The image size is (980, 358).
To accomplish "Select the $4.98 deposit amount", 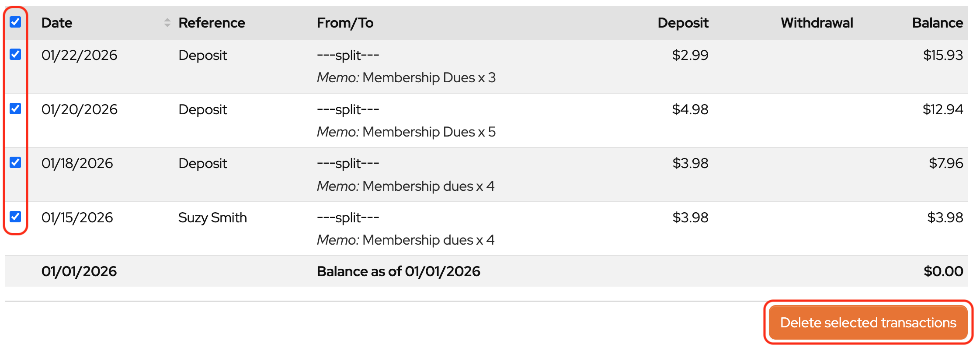I will [x=690, y=109].
